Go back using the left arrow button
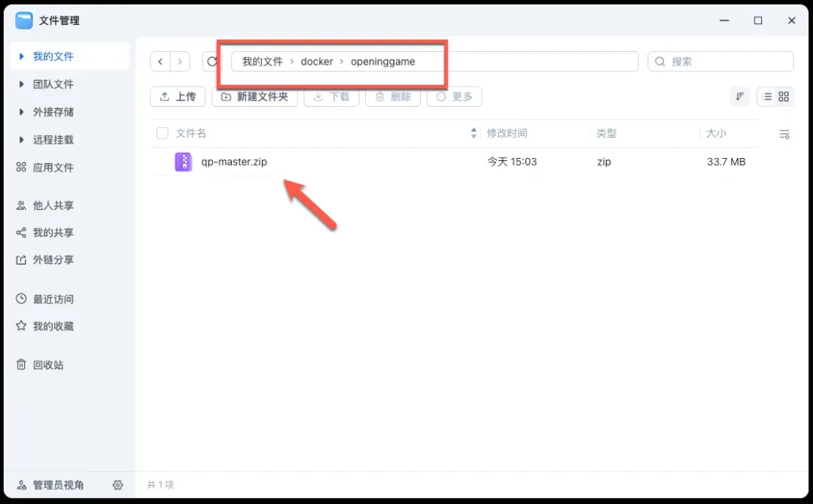 160,62
